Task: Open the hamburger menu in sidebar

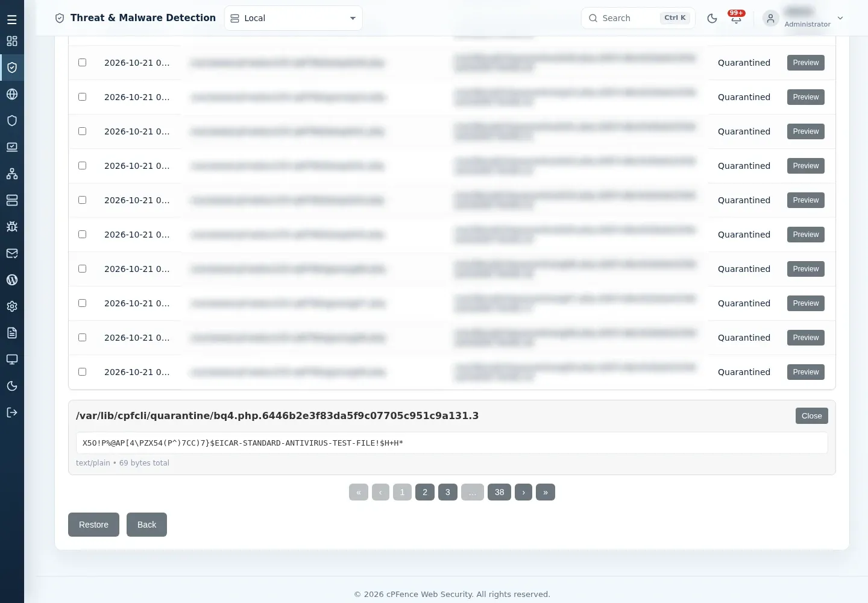Action: [11, 20]
